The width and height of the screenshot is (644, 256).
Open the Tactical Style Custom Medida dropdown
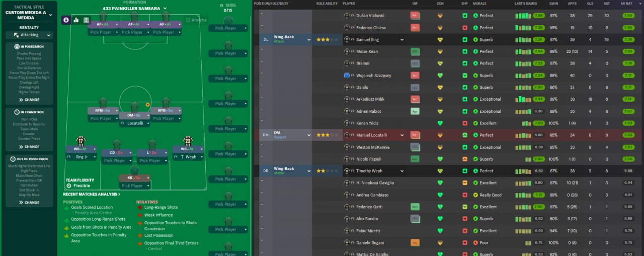tap(50, 15)
